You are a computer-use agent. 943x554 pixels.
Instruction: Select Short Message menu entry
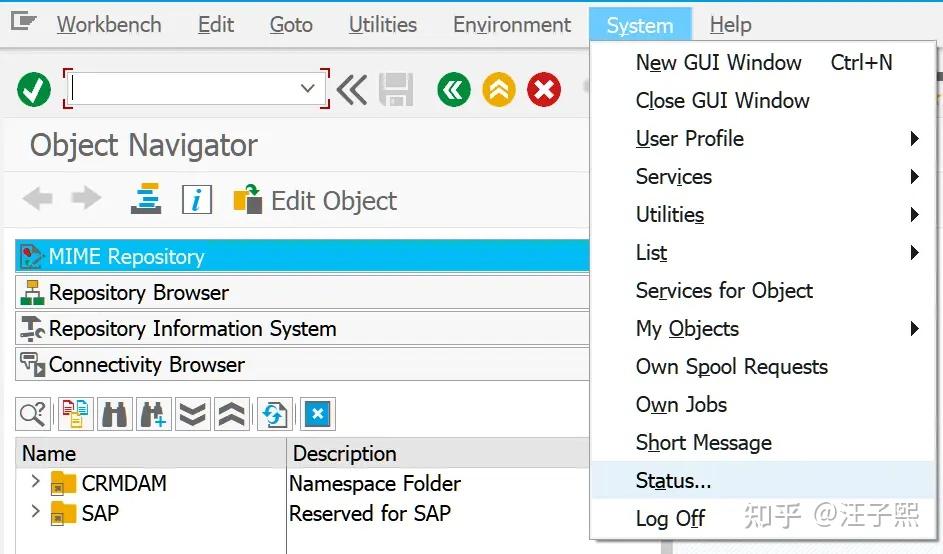763,443
